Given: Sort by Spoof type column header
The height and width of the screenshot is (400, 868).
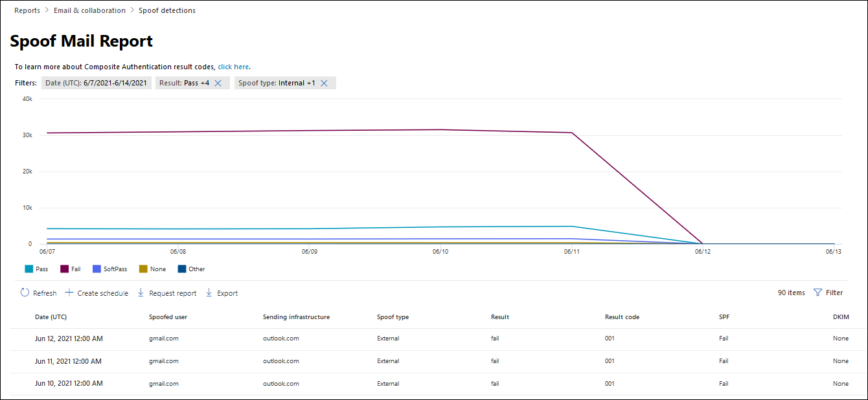Looking at the screenshot, I should [393, 317].
